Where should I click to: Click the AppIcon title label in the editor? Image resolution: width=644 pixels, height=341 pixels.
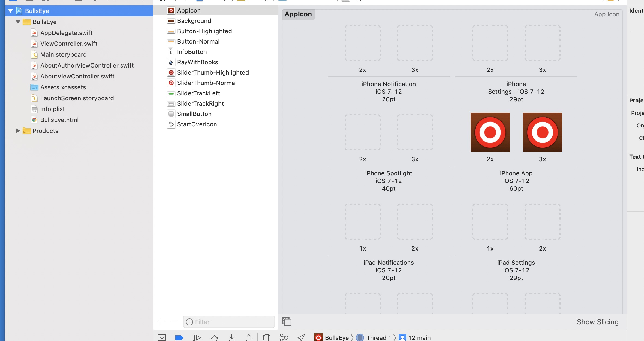tap(298, 14)
